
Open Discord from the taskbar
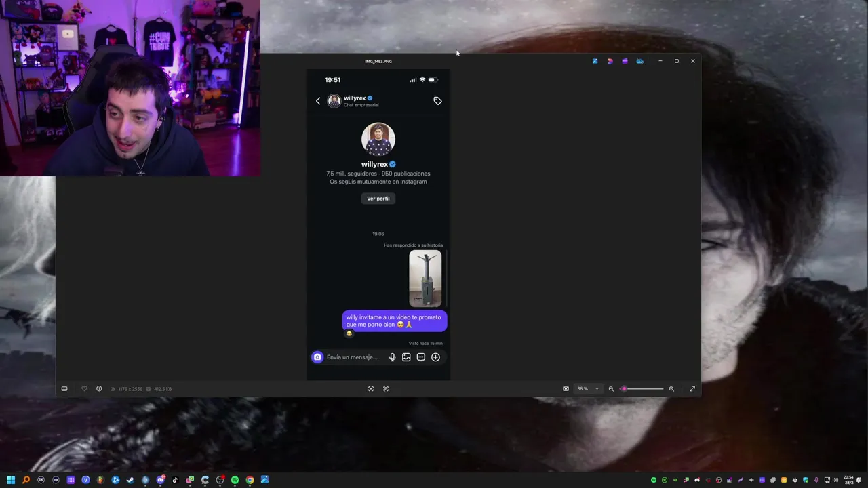161,480
